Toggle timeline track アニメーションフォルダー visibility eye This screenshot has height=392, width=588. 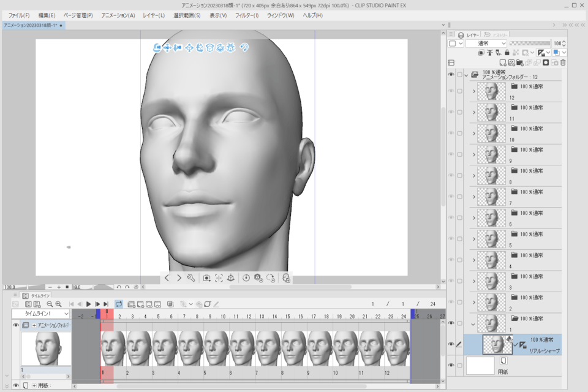click(x=16, y=325)
